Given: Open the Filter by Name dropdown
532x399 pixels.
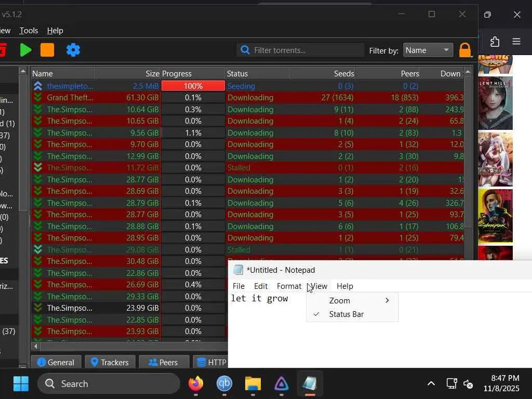Looking at the screenshot, I should (428, 50).
